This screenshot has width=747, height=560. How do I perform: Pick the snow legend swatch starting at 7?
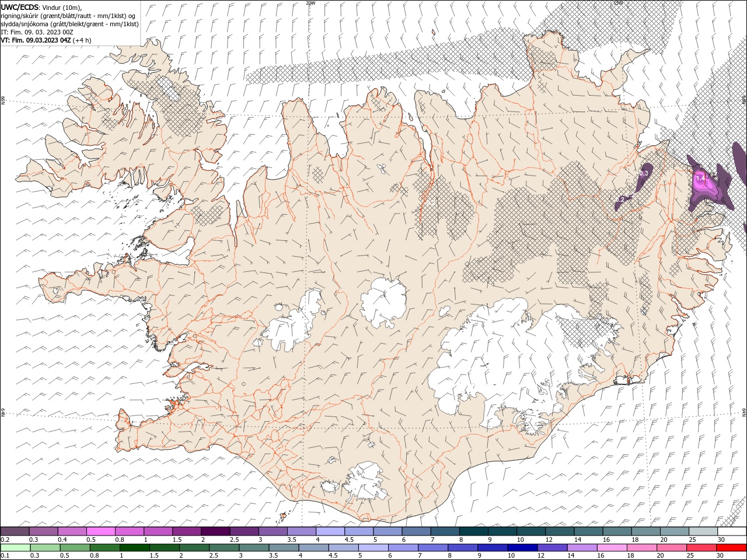pos(445,531)
